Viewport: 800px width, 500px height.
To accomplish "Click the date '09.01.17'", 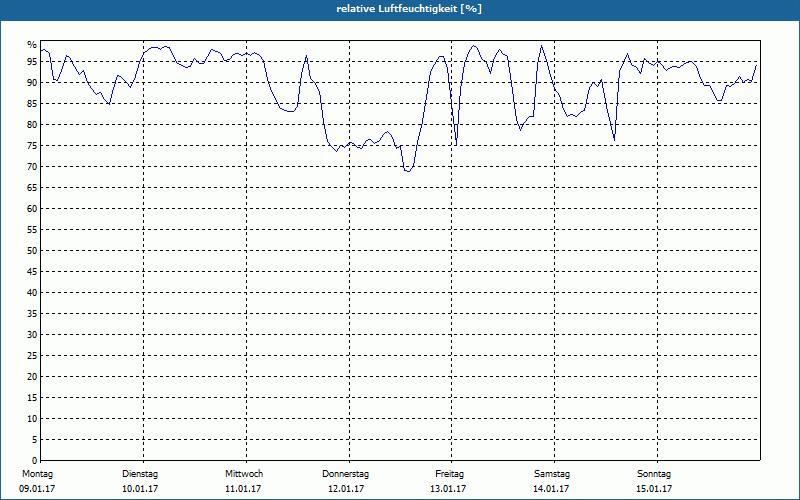I will click(x=37, y=489).
